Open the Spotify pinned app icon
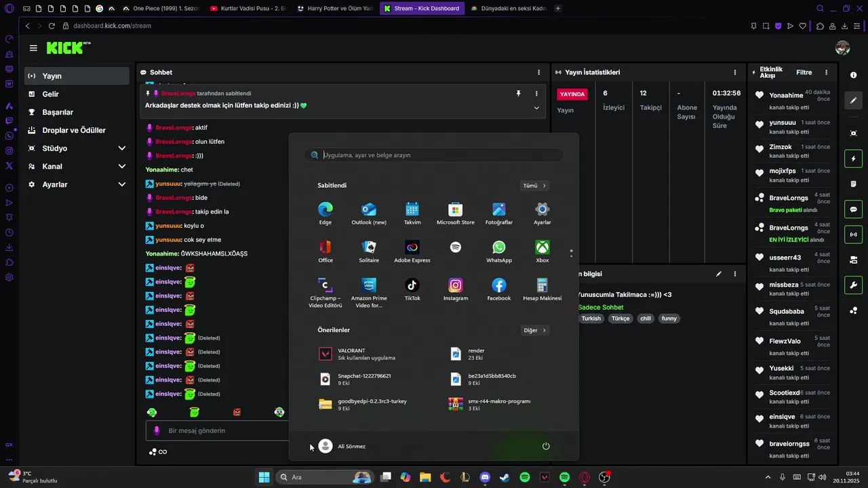 pyautogui.click(x=456, y=247)
